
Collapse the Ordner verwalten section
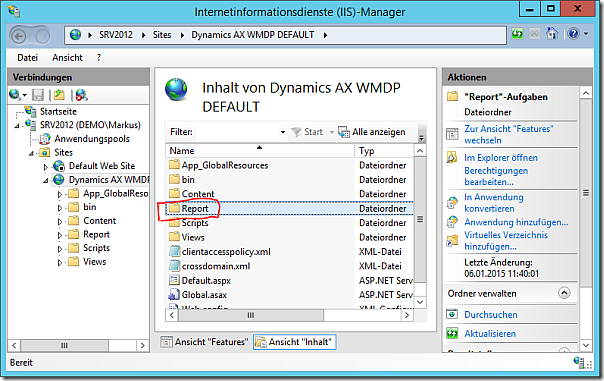point(564,293)
